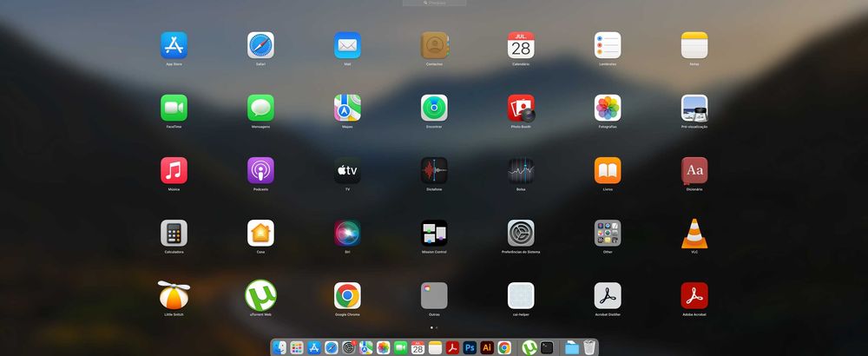The width and height of the screenshot is (868, 356).
Task: Open Google Chrome from the Launchpad grid
Action: click(348, 295)
